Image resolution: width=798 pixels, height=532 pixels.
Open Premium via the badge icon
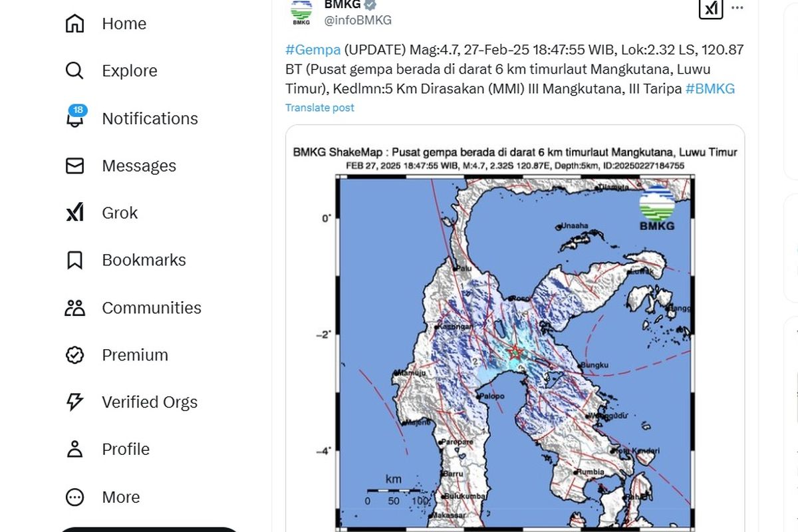click(x=75, y=354)
